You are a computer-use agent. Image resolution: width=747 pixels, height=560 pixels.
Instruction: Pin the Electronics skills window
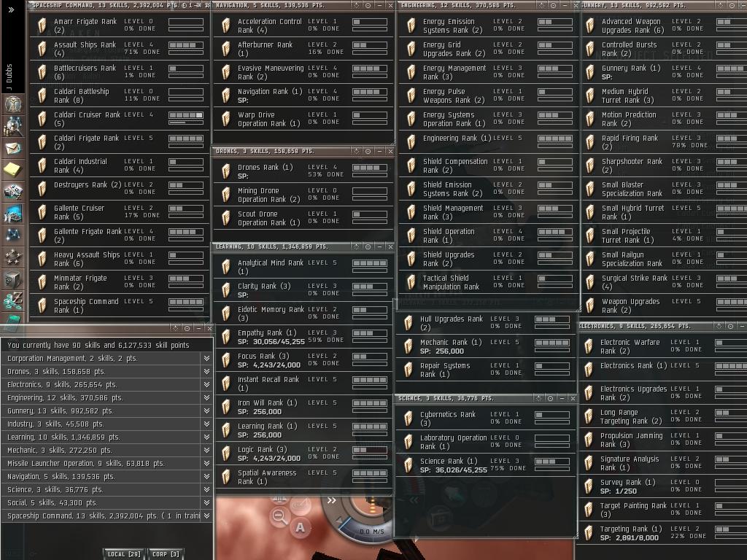pos(719,326)
